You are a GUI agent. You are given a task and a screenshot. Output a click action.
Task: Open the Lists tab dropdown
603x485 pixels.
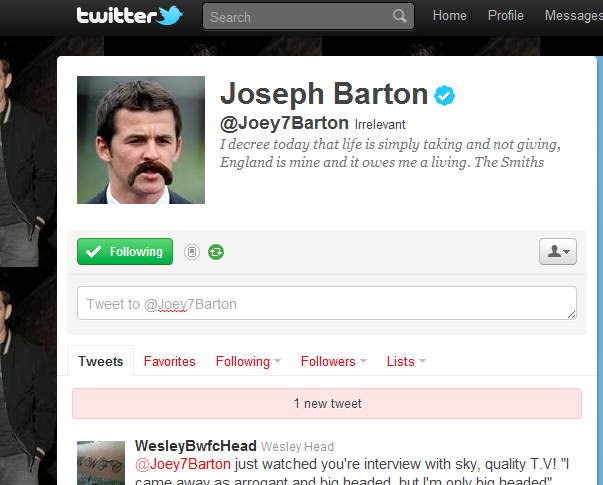pos(422,362)
